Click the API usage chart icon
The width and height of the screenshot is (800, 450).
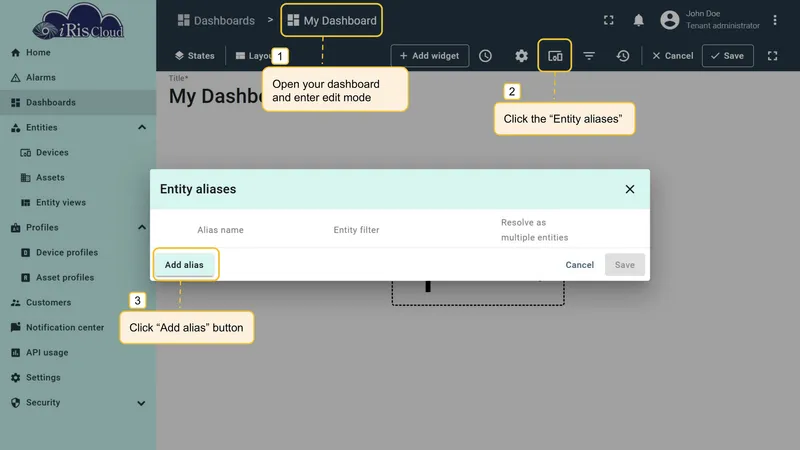tap(15, 353)
